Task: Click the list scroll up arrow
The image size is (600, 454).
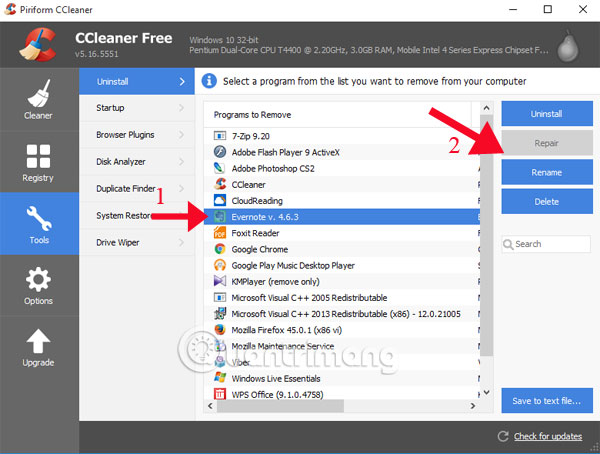Action: tap(486, 108)
